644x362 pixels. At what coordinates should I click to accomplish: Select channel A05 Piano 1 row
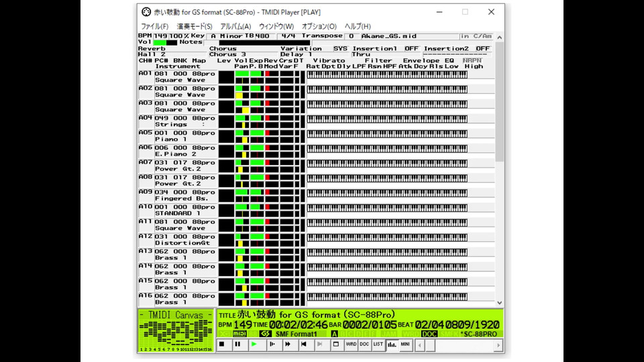(177, 136)
